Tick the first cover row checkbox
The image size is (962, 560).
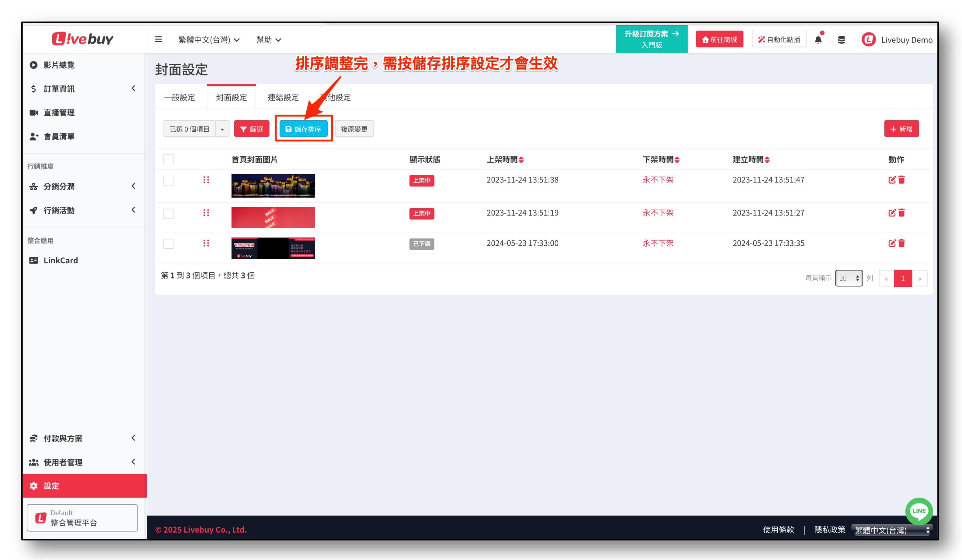168,181
